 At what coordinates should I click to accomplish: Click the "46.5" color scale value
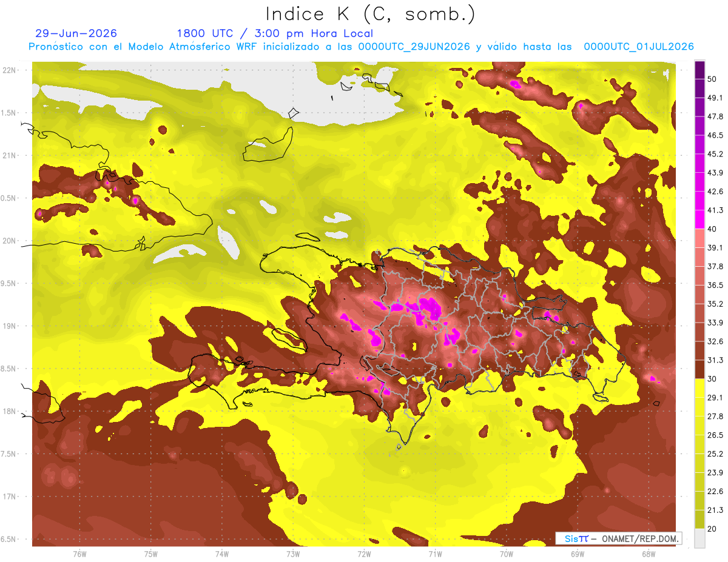(715, 135)
